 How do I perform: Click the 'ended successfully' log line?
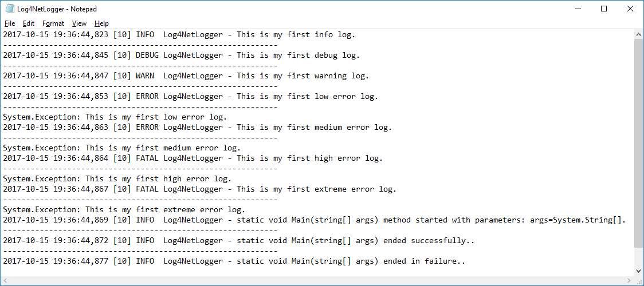point(238,240)
